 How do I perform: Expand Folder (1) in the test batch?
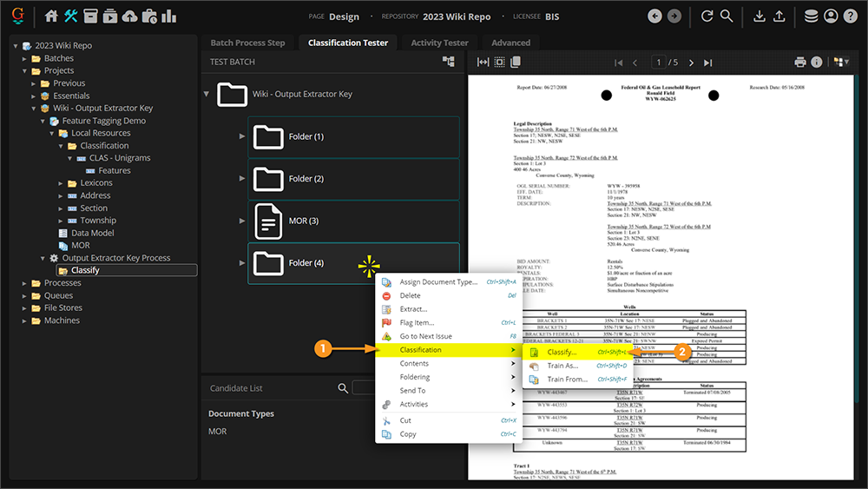click(242, 137)
